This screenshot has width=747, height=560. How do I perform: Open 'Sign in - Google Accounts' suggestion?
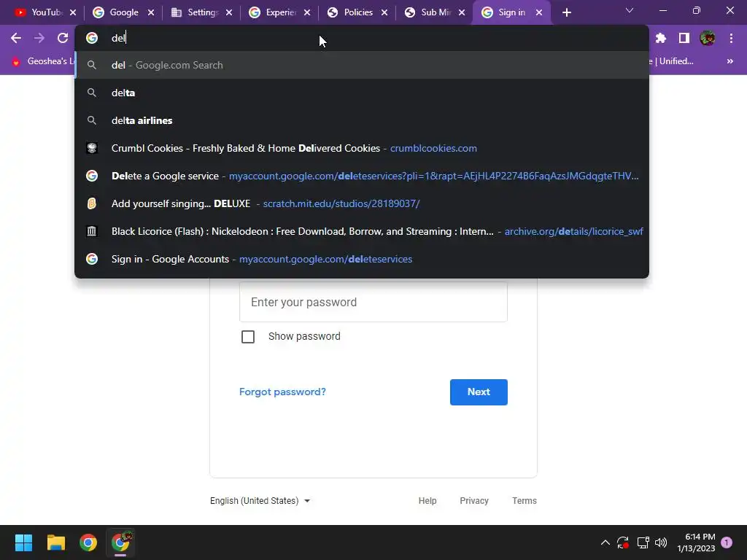tap(362, 259)
